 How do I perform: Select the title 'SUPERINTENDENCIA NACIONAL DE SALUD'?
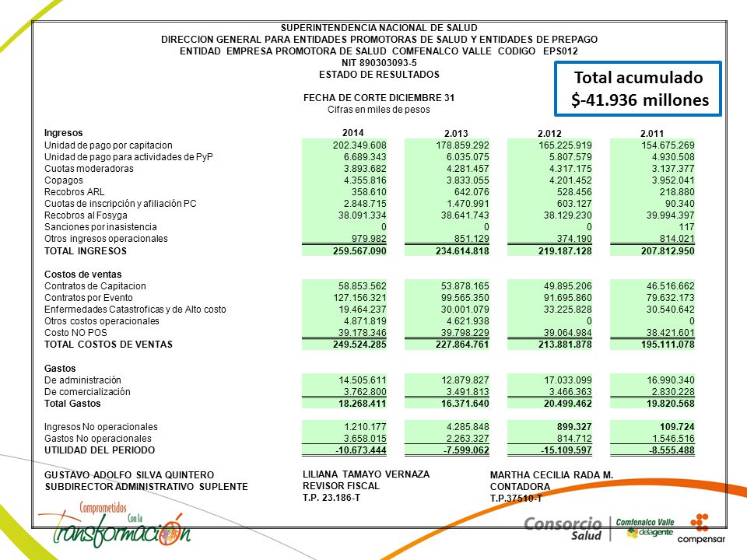(379, 28)
